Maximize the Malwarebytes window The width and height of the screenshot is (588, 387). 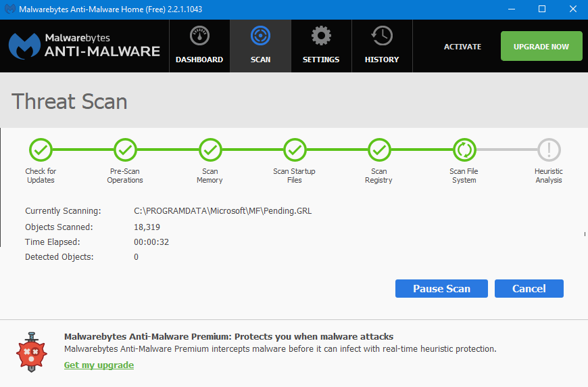point(542,9)
